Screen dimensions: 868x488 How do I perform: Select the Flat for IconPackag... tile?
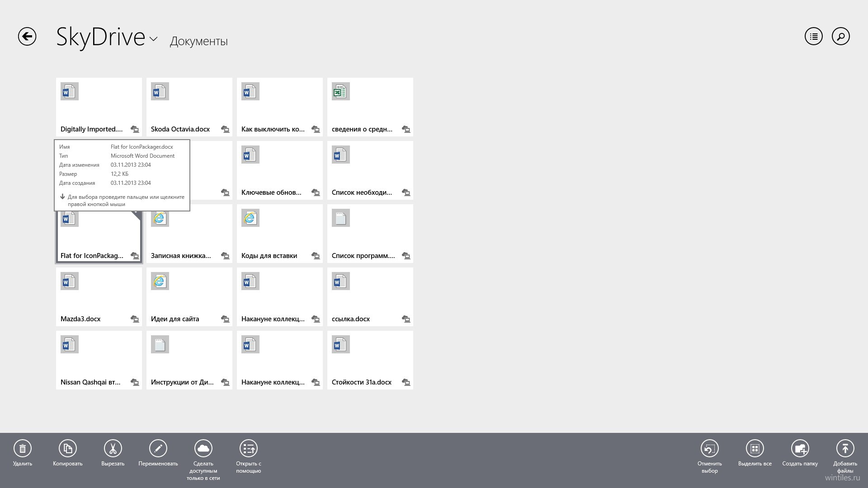click(99, 237)
